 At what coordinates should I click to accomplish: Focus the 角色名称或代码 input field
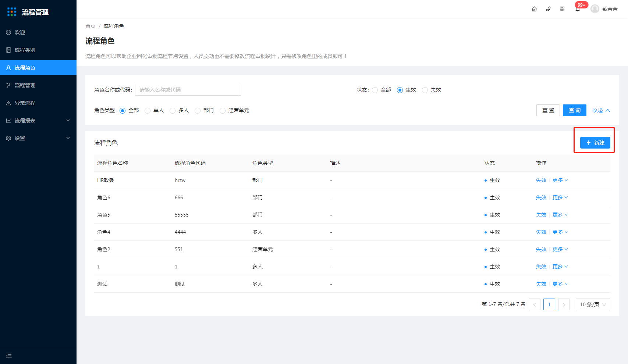pos(188,90)
